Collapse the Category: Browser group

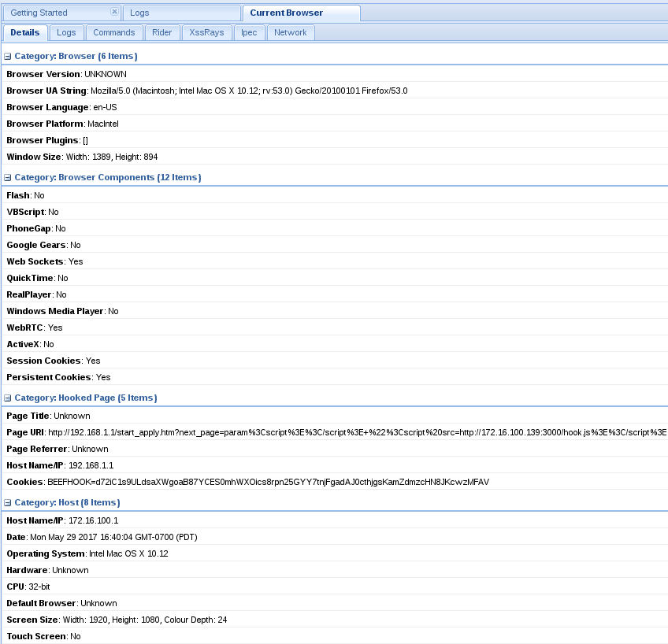point(7,56)
